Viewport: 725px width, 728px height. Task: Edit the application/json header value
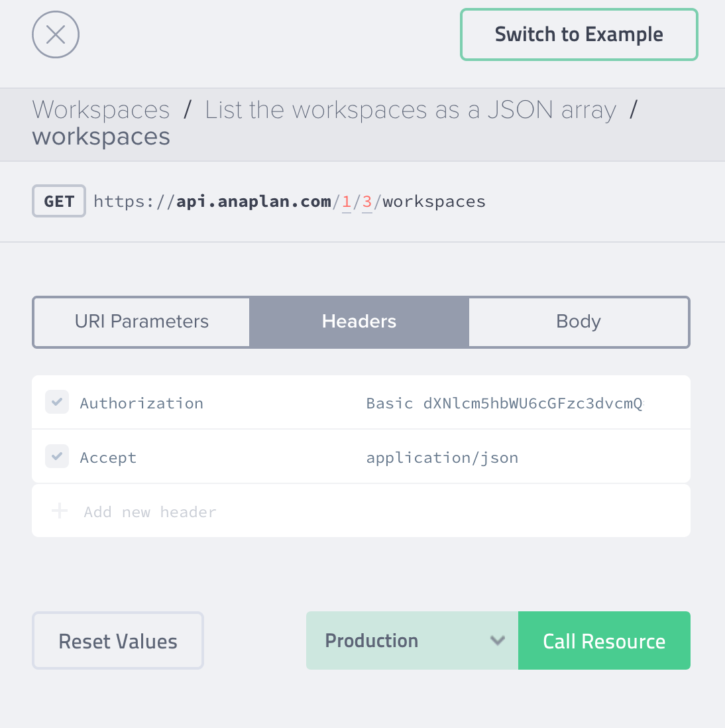point(442,457)
